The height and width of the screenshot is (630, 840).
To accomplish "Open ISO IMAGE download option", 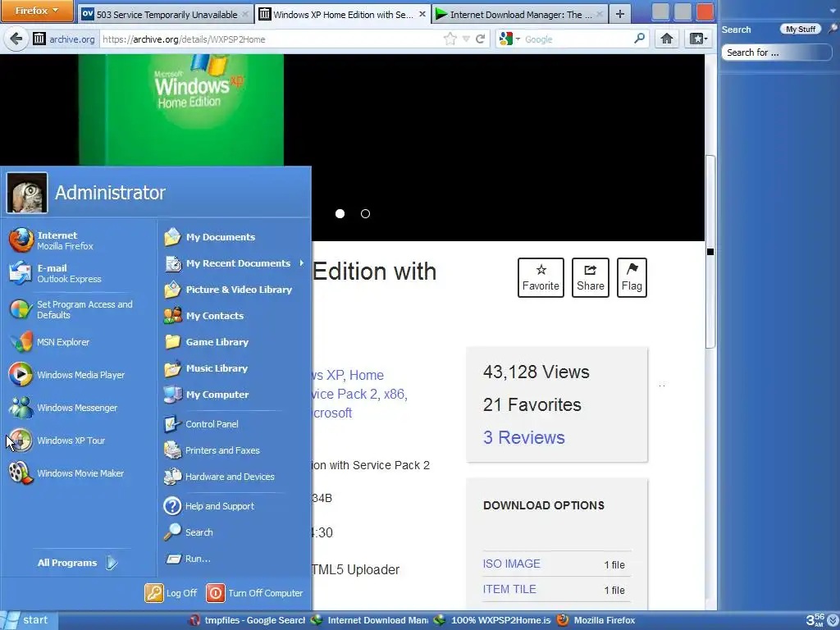I will click(x=512, y=564).
